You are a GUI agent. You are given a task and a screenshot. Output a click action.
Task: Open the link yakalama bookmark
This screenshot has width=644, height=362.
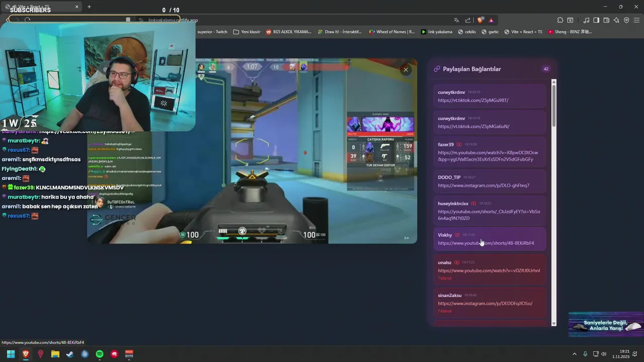click(437, 32)
